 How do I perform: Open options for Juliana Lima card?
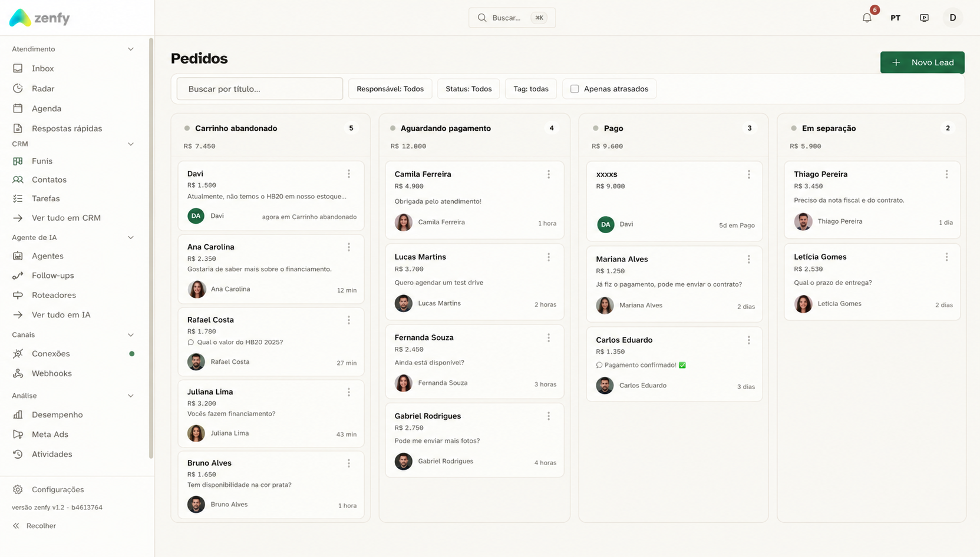click(x=349, y=392)
